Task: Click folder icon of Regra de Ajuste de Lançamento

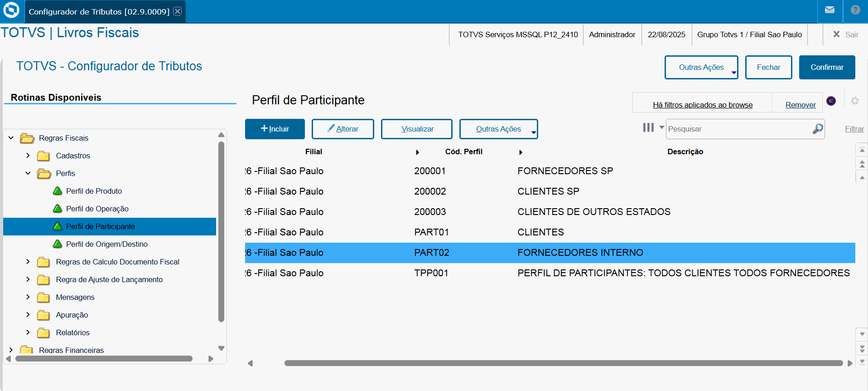Action: pyautogui.click(x=43, y=280)
